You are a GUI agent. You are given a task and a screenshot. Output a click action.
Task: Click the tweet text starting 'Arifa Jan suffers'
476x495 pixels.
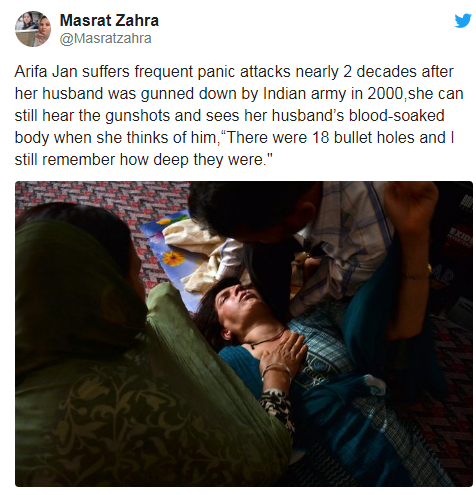coord(239,115)
